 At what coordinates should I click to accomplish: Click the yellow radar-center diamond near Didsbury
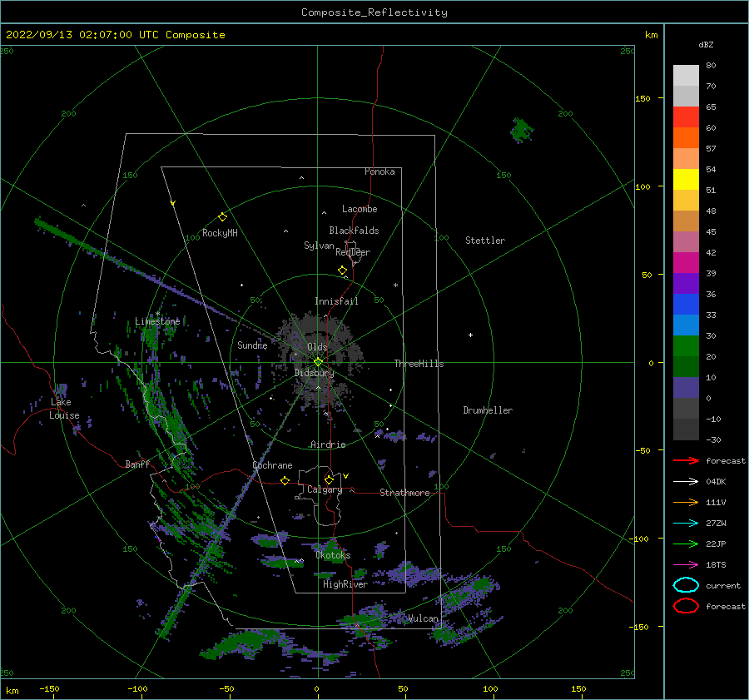tap(318, 362)
